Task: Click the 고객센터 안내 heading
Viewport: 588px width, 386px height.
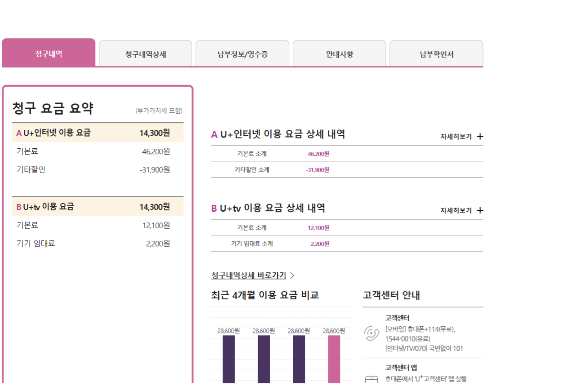Action: point(391,295)
